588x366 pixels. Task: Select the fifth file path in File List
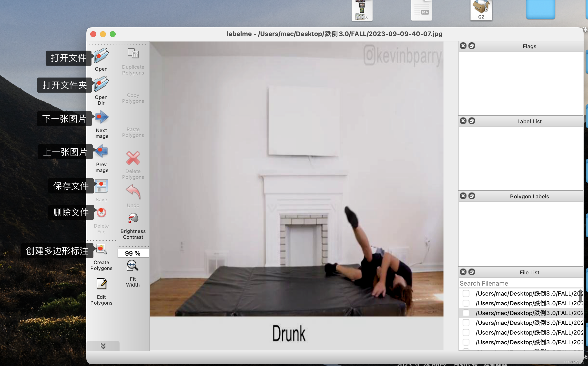(x=529, y=332)
